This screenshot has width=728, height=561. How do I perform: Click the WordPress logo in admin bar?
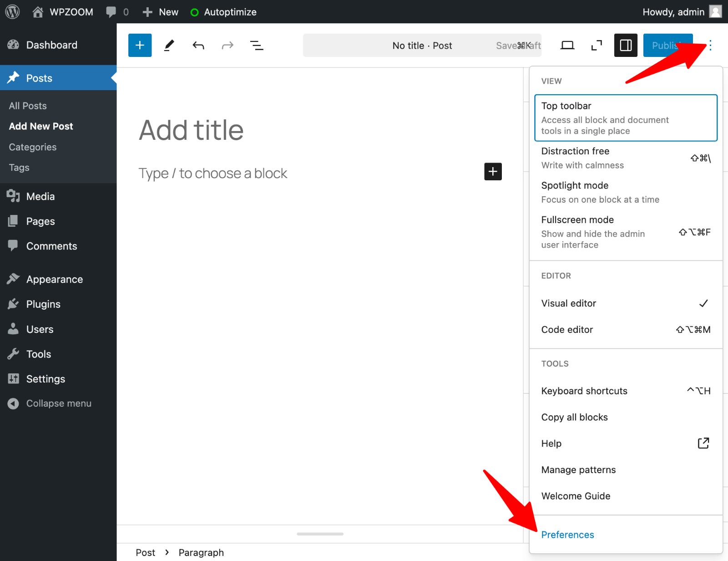[12, 12]
